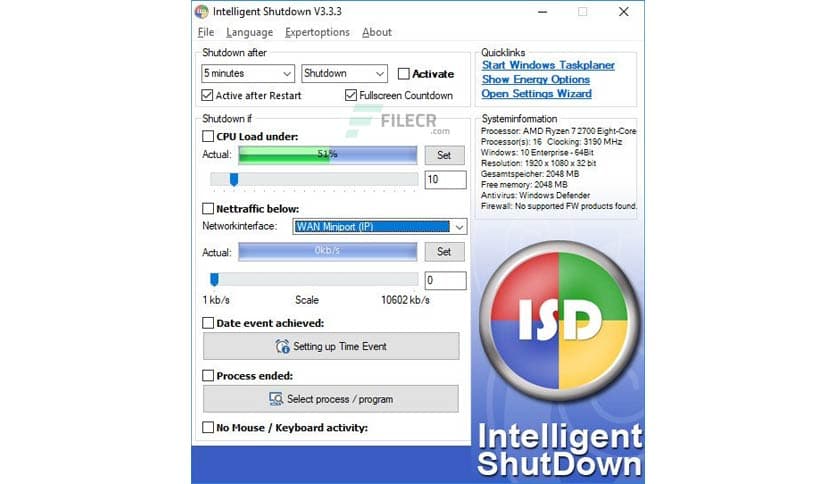Screen dimensions: 836x484
Task: Expand the 5 minutes time dropdown
Action: 248,73
